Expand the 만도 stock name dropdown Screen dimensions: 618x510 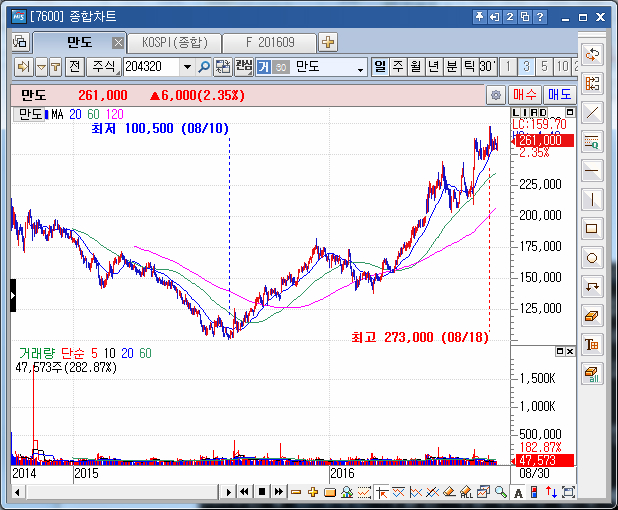(x=361, y=67)
